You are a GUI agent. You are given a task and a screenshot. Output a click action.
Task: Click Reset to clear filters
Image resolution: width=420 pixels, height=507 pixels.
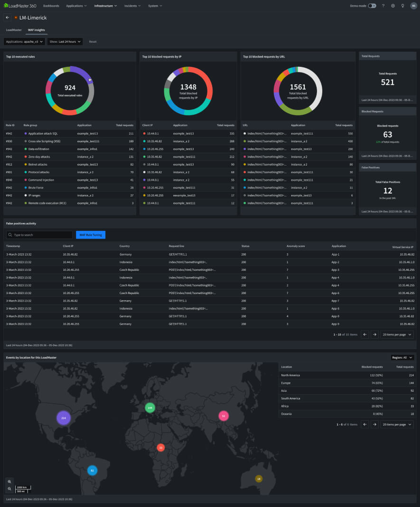click(93, 41)
